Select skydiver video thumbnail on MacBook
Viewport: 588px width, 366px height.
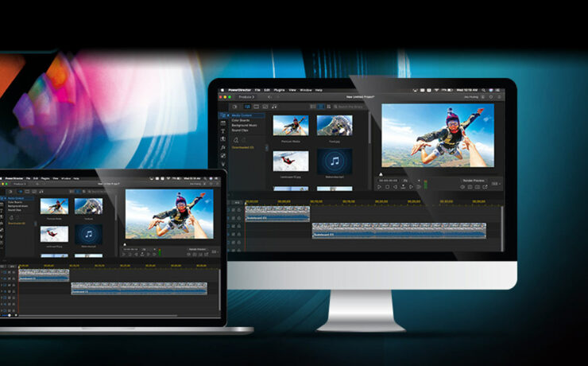click(x=54, y=206)
